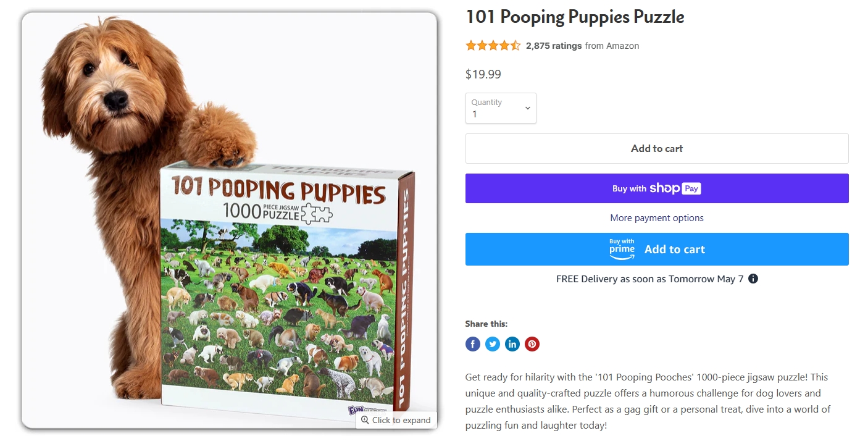868x441 pixels.
Task: Click the puzzle box in the product photo
Action: [287, 287]
